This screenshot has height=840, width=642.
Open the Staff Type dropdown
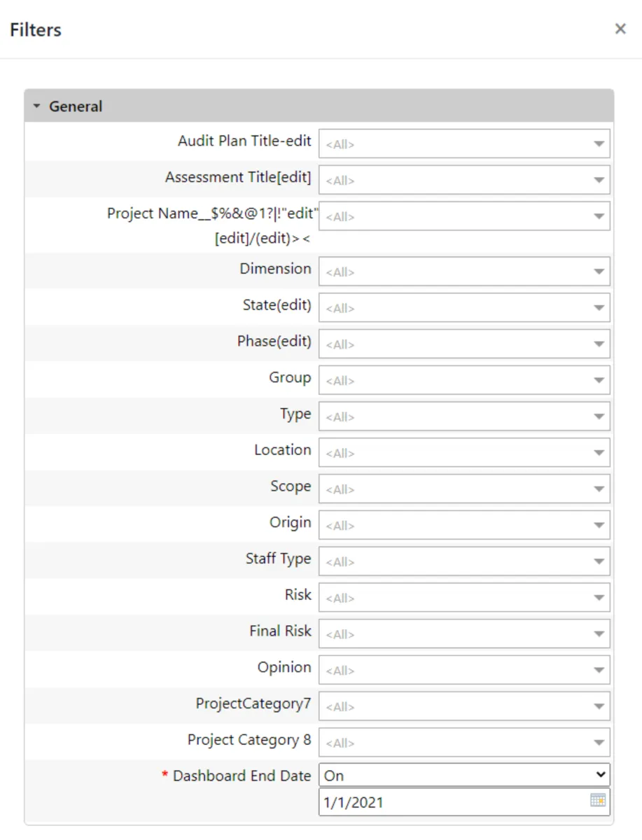click(x=464, y=561)
